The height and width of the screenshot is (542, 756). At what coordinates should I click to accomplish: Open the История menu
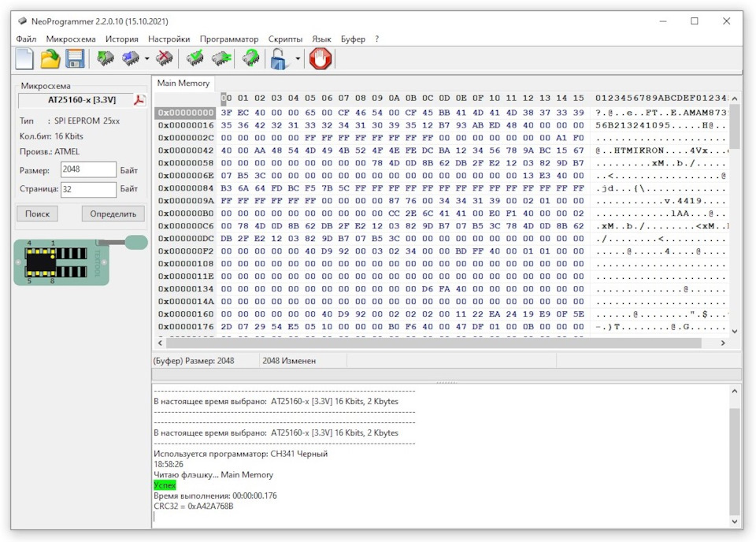pos(122,39)
